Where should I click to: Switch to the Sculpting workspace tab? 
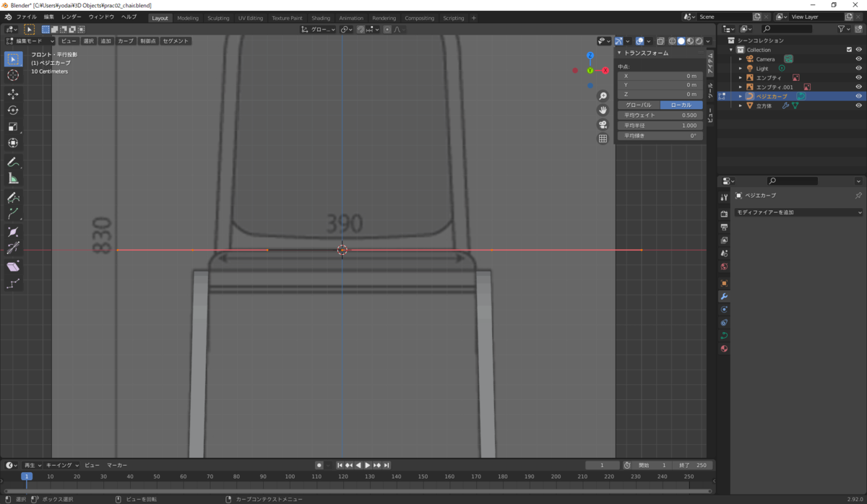[x=218, y=18]
